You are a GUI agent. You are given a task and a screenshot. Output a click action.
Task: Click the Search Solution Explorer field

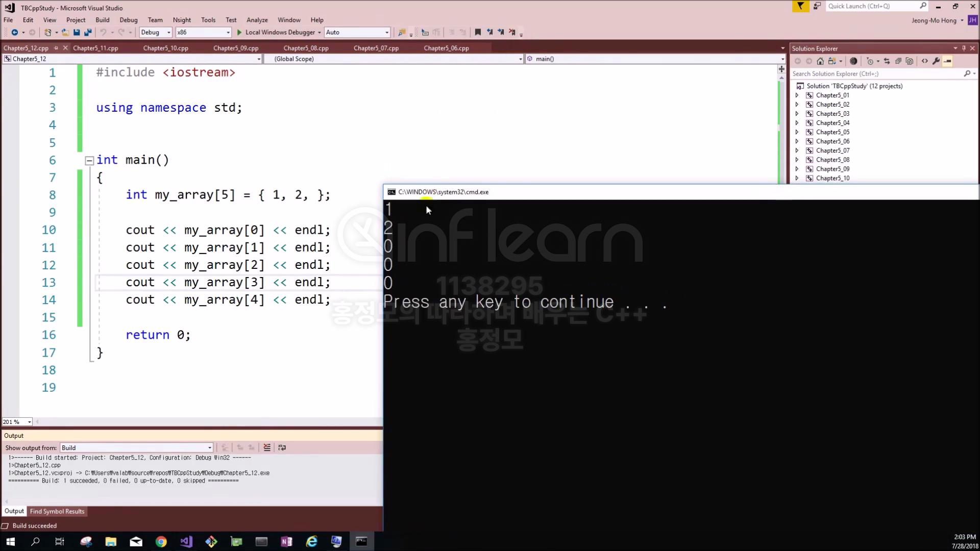[875, 74]
